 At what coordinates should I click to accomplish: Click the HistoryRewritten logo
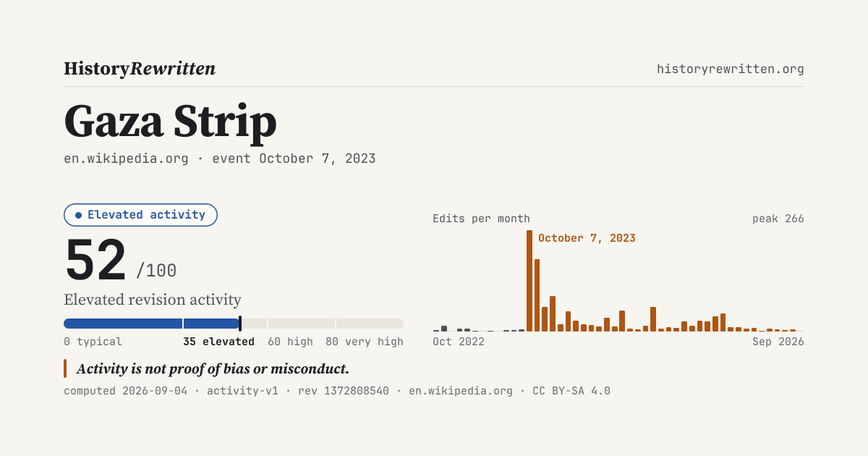point(140,69)
